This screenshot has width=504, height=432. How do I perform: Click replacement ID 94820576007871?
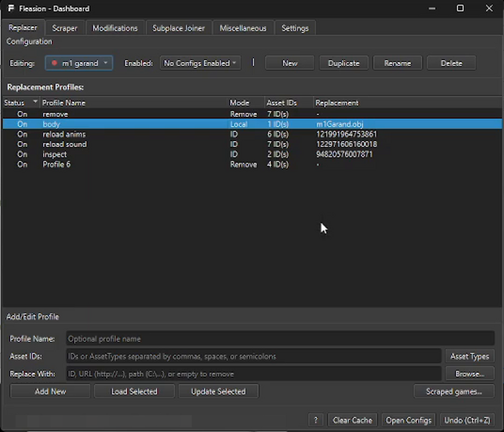point(344,155)
